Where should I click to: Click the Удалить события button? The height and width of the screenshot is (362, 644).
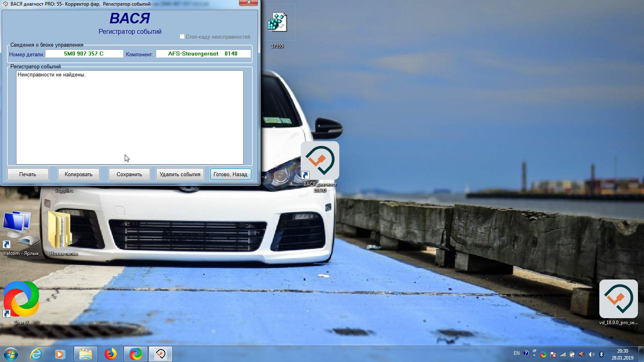pos(180,174)
